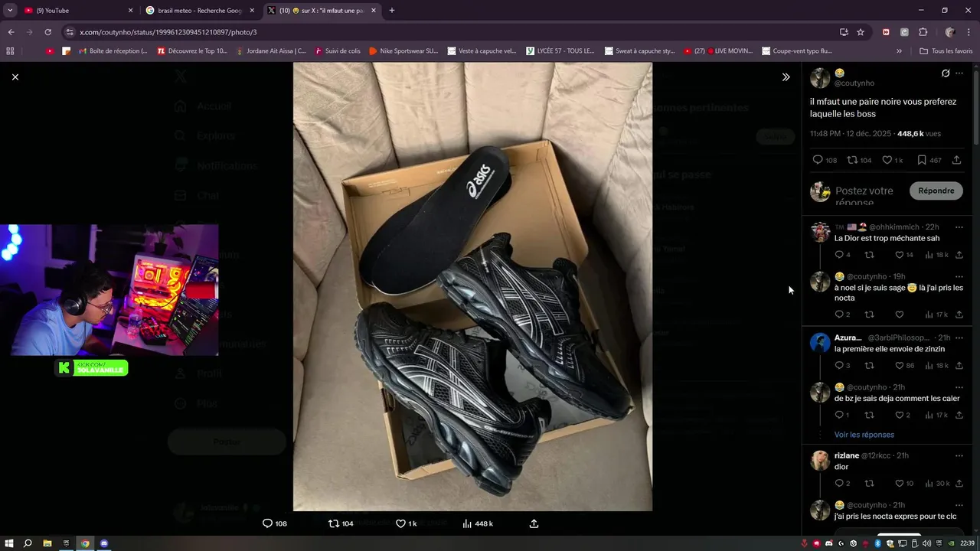Open the Chrome apps grid icon
The width and height of the screenshot is (980, 551).
coord(10,51)
